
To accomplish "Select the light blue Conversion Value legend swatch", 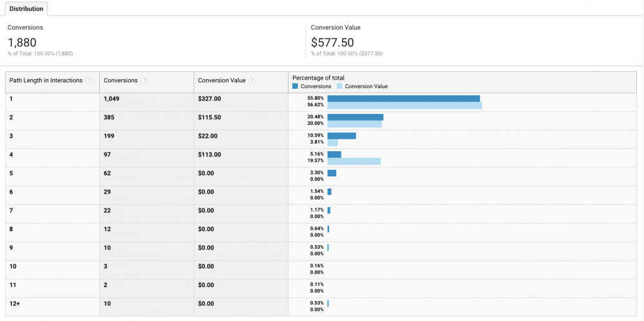I will (339, 86).
